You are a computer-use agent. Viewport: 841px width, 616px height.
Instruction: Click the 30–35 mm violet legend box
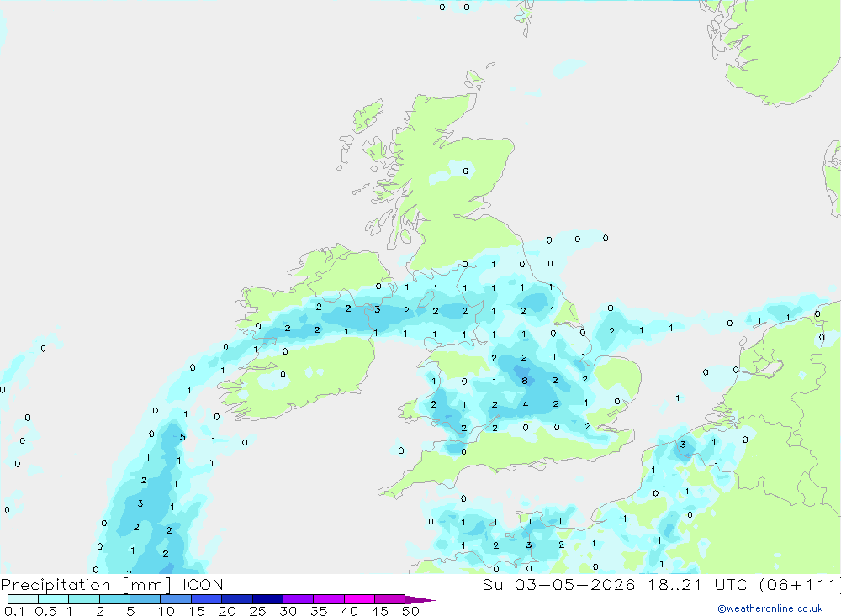click(299, 599)
